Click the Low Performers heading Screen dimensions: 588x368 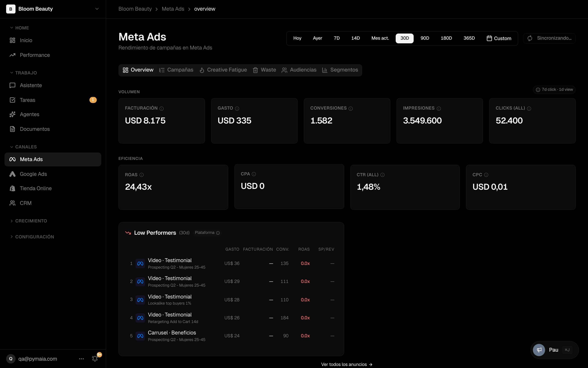[x=155, y=233]
